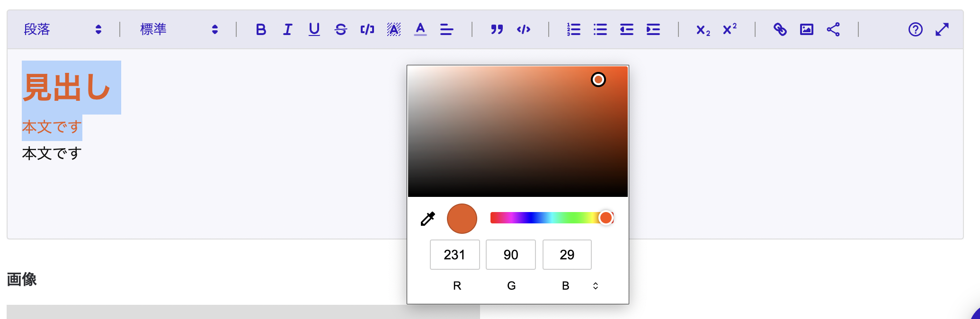Toggle bold formatting
980x319 pixels.
click(x=261, y=29)
